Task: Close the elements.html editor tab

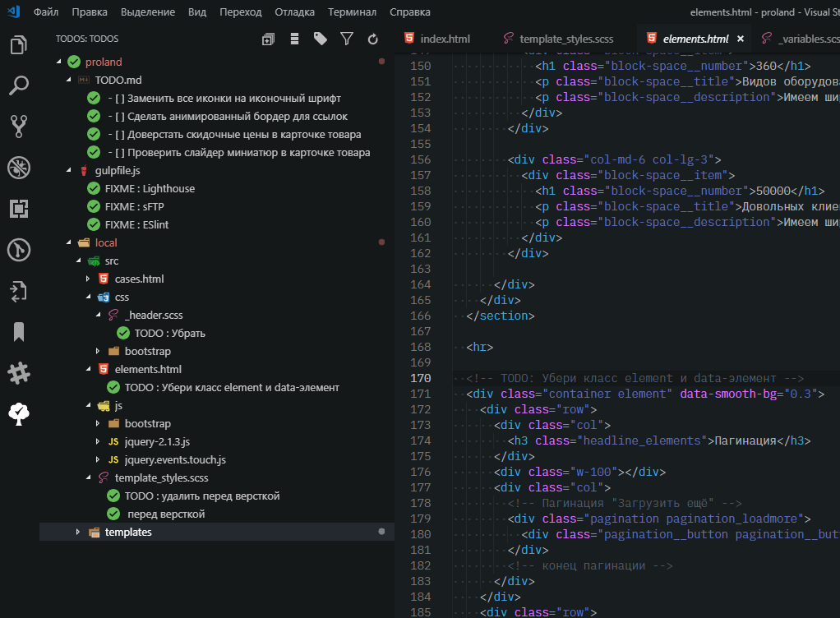Action: tap(740, 39)
